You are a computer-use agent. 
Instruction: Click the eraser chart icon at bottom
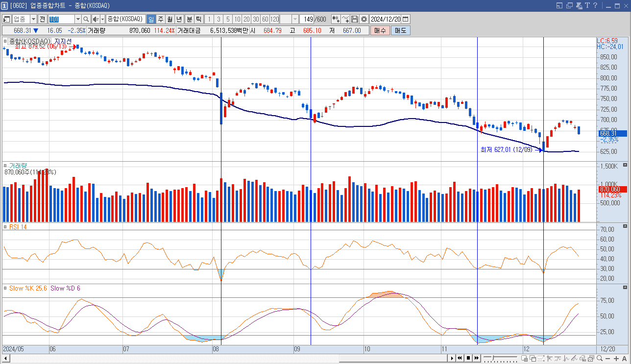pos(582,359)
